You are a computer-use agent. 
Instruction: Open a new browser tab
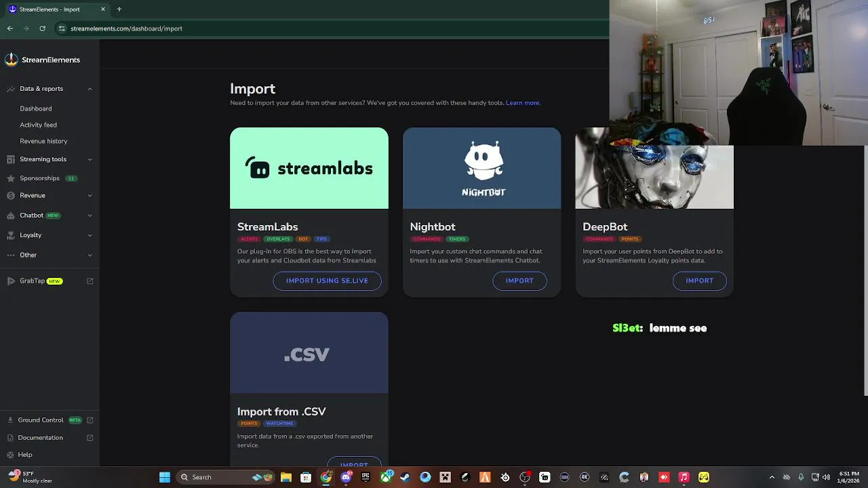[119, 9]
